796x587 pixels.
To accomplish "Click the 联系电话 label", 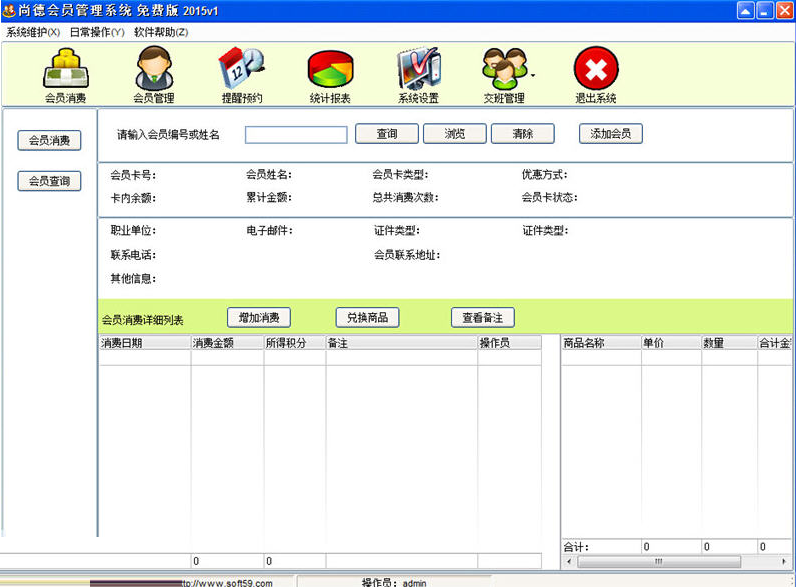I will [x=134, y=255].
